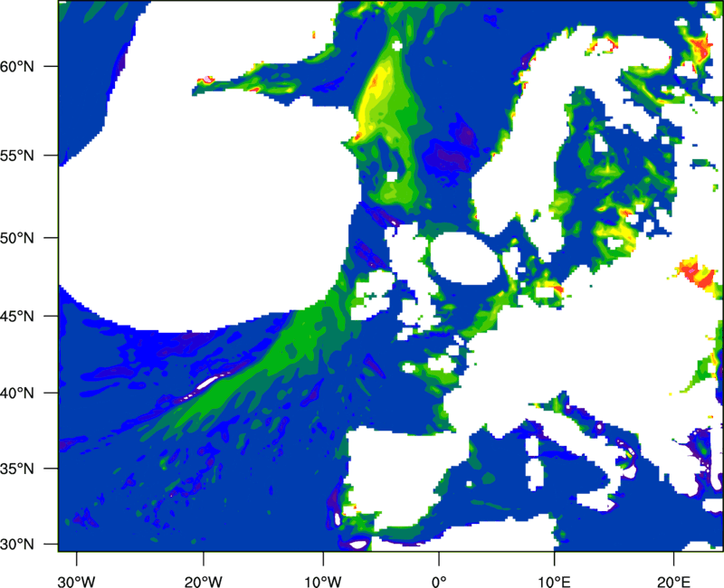Click the 20°W longitude label
This screenshot has width=724, height=588.
pos(203,582)
